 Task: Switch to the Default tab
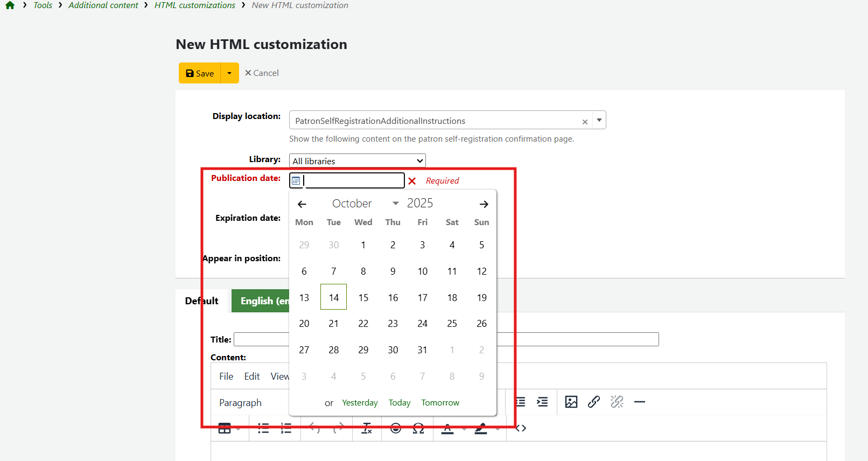click(202, 301)
